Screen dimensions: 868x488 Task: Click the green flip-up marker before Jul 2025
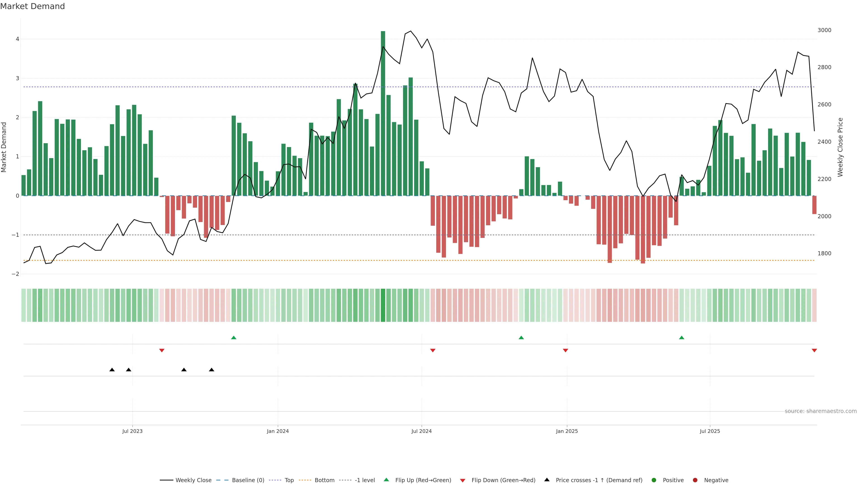tap(682, 338)
